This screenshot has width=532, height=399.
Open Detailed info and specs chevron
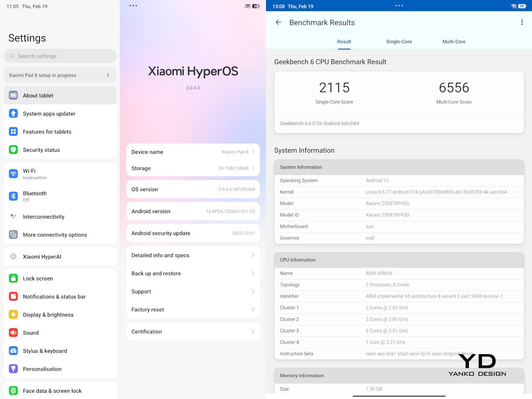(253, 255)
